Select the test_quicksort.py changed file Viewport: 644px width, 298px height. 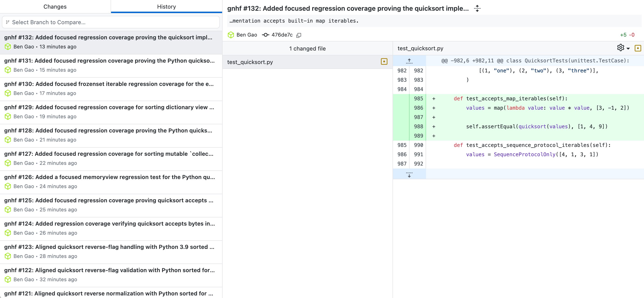250,62
